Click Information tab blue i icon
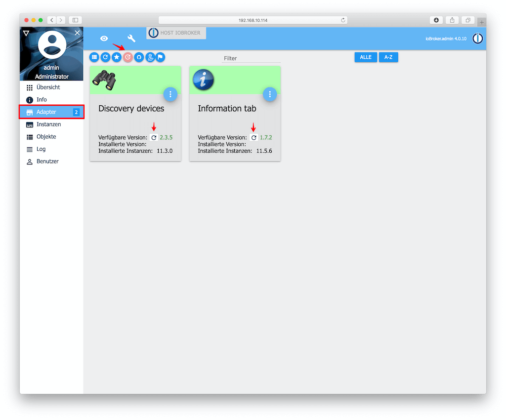This screenshot has height=420, width=506. [x=203, y=80]
